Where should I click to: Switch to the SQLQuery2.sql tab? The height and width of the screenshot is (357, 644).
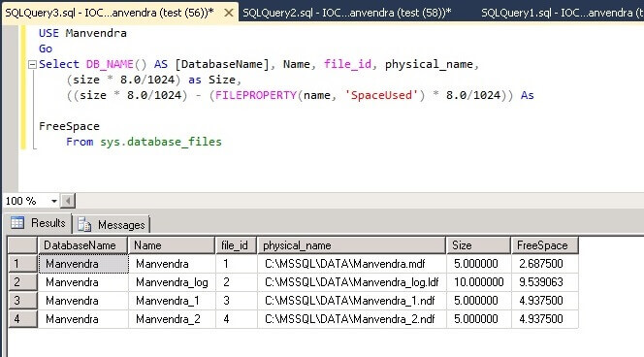tap(347, 13)
